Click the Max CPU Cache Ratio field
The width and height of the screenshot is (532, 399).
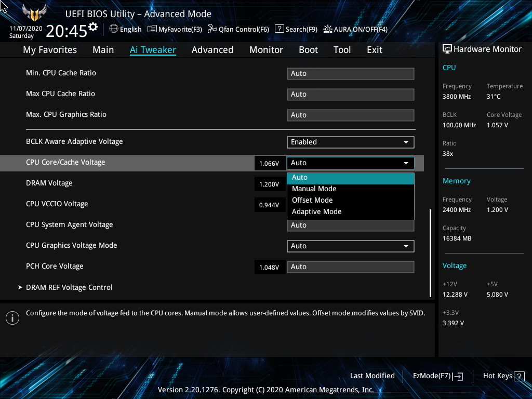click(x=350, y=94)
